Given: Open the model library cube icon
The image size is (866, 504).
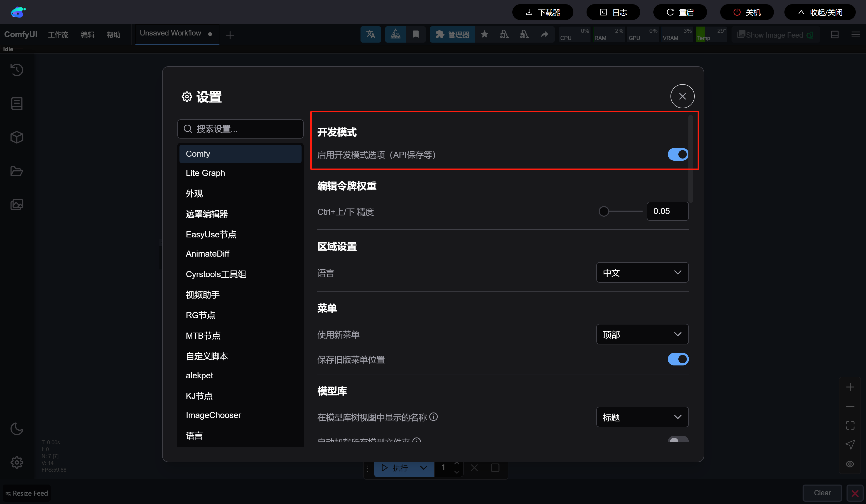Looking at the screenshot, I should pyautogui.click(x=17, y=137).
